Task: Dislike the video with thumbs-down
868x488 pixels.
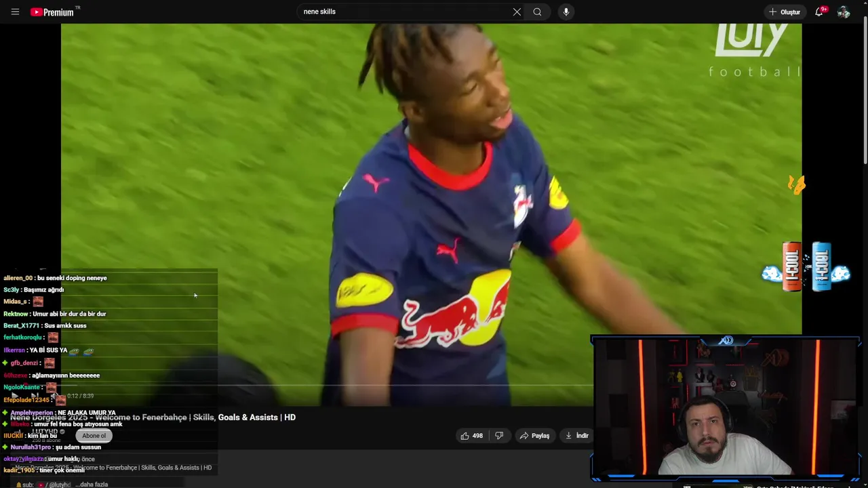Action: [x=499, y=436]
